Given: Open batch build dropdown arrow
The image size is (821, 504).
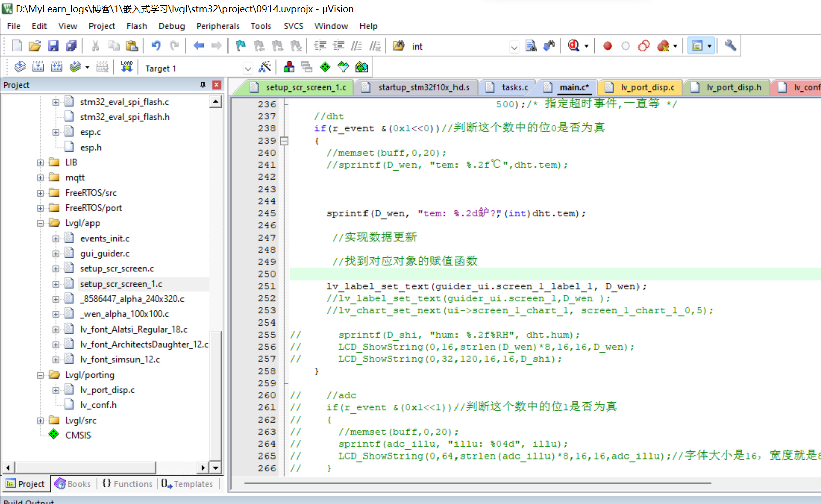Looking at the screenshot, I should pyautogui.click(x=87, y=67).
